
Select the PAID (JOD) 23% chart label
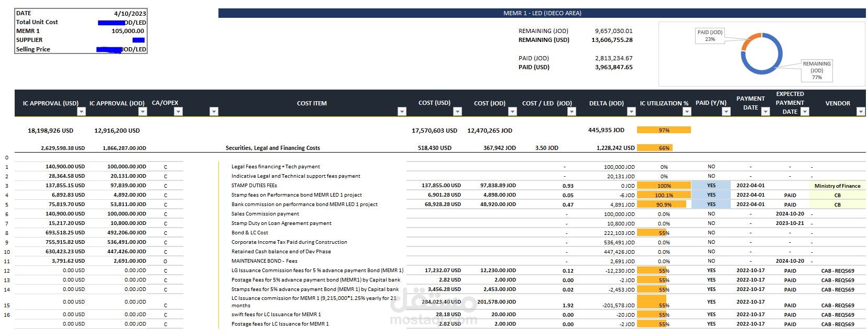point(710,36)
